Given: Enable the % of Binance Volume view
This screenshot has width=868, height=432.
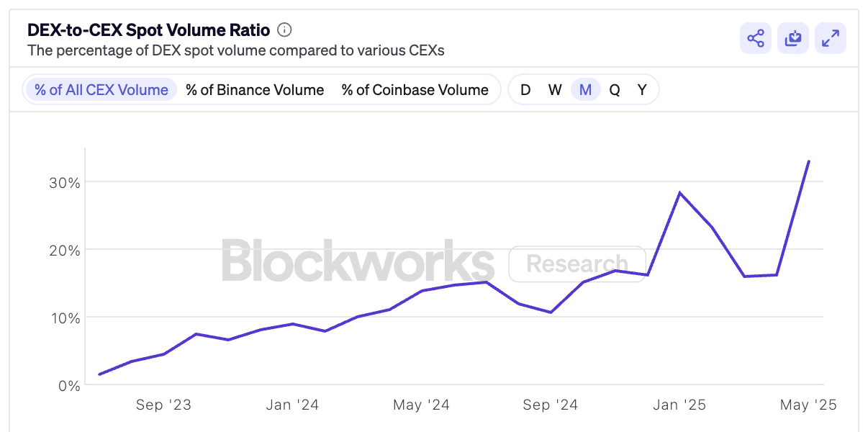Looking at the screenshot, I should pyautogui.click(x=255, y=89).
